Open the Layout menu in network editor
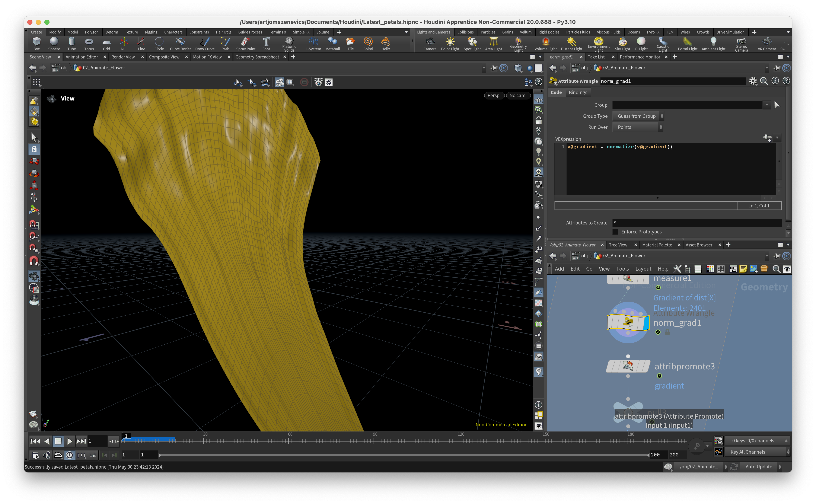This screenshot has height=504, width=816. coord(643,269)
